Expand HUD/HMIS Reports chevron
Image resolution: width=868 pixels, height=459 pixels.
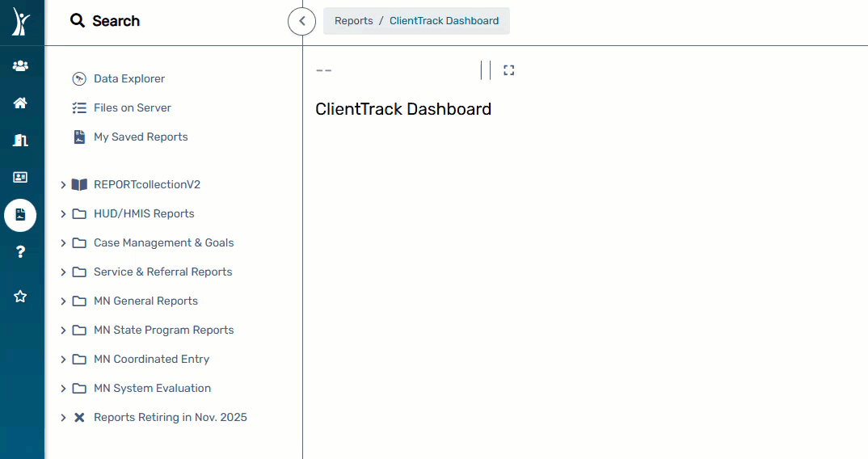tap(63, 213)
